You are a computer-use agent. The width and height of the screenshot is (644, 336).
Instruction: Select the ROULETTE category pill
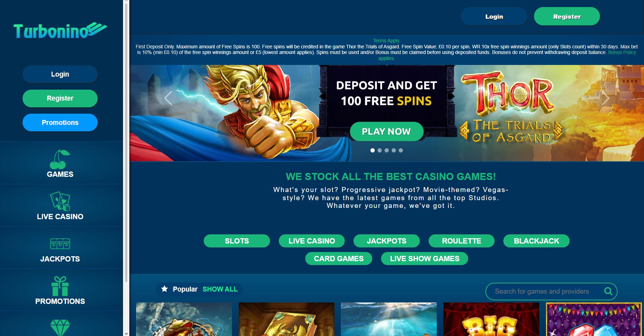pyautogui.click(x=461, y=241)
